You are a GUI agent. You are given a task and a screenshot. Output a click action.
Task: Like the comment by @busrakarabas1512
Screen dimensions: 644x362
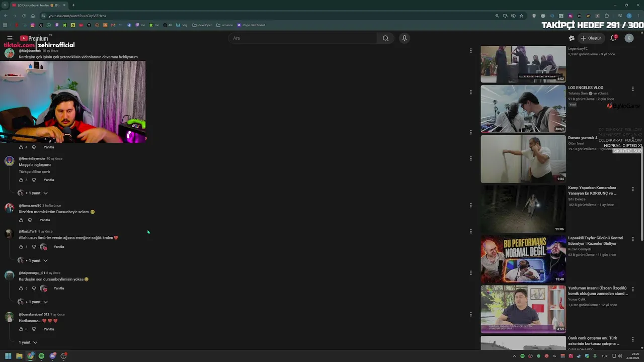[21, 329]
